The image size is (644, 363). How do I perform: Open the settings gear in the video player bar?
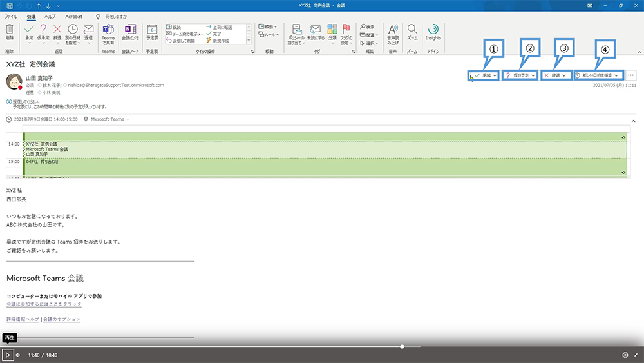pyautogui.click(x=625, y=355)
